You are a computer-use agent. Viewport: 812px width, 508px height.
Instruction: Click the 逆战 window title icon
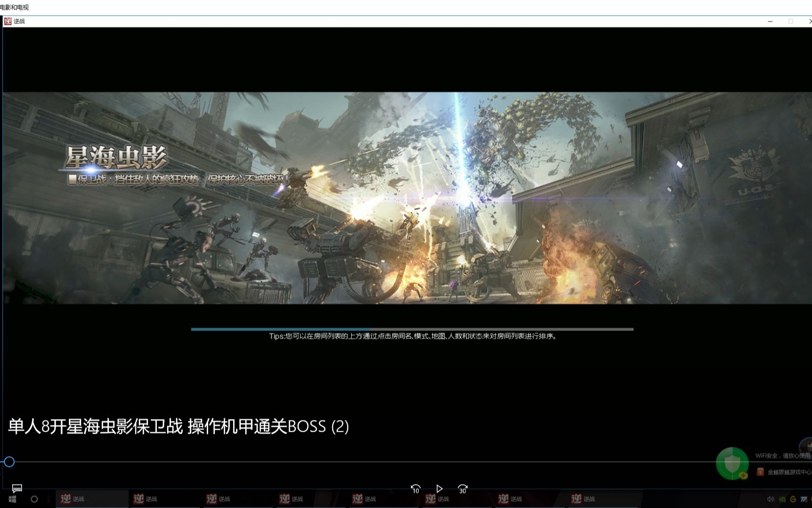point(7,21)
